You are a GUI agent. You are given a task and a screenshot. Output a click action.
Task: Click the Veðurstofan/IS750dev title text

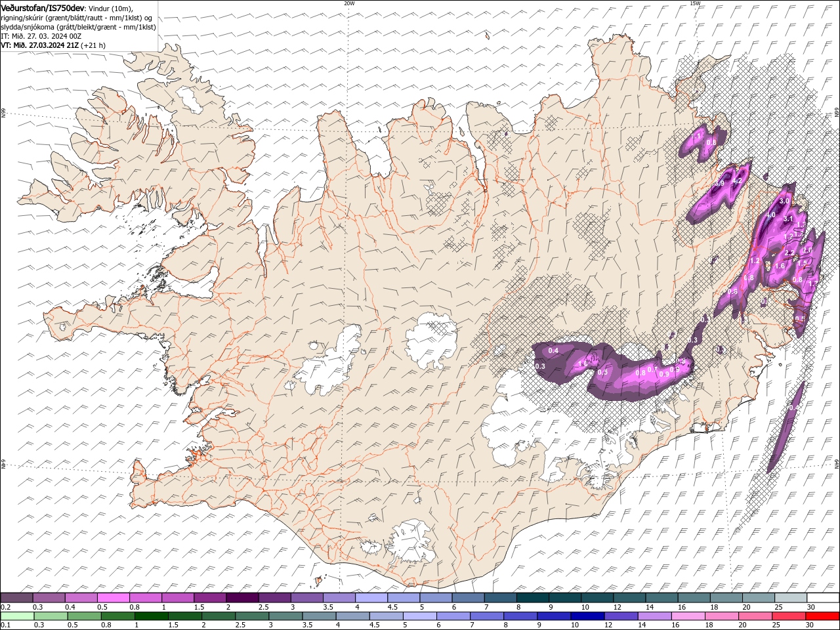click(x=43, y=7)
